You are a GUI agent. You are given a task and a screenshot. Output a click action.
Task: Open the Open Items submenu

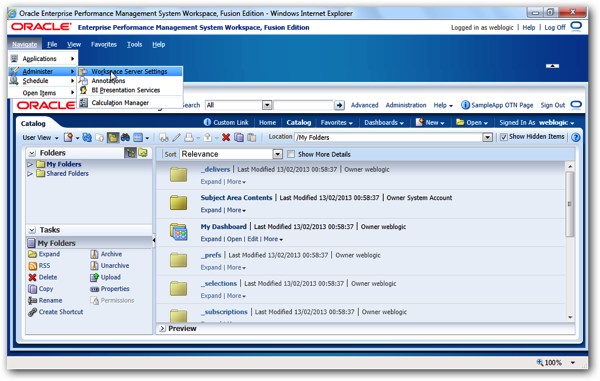tap(43, 93)
